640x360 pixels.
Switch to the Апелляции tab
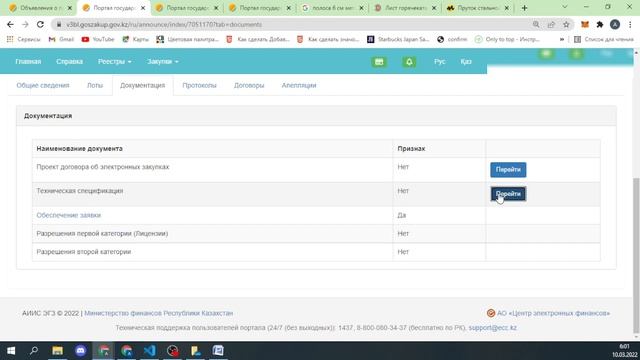coord(299,85)
